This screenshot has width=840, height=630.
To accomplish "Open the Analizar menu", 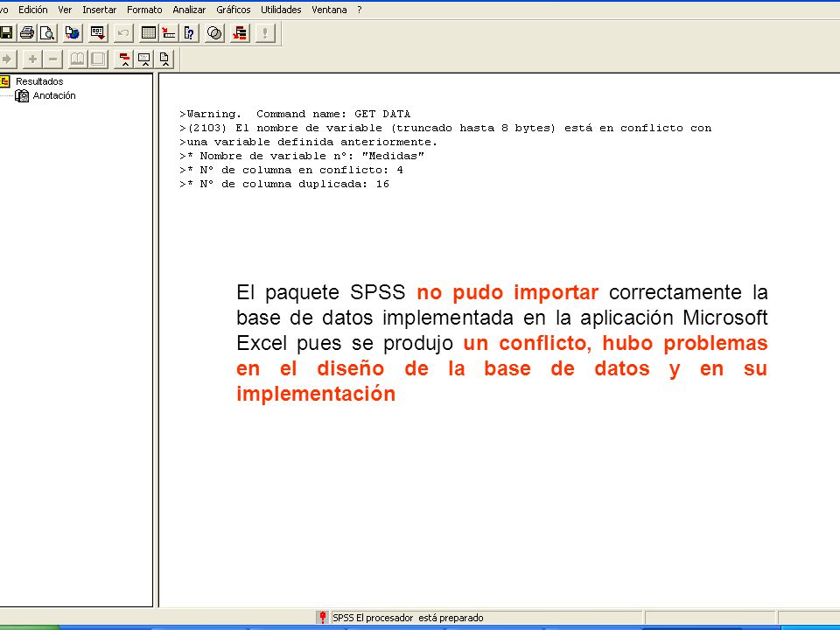I will point(189,10).
